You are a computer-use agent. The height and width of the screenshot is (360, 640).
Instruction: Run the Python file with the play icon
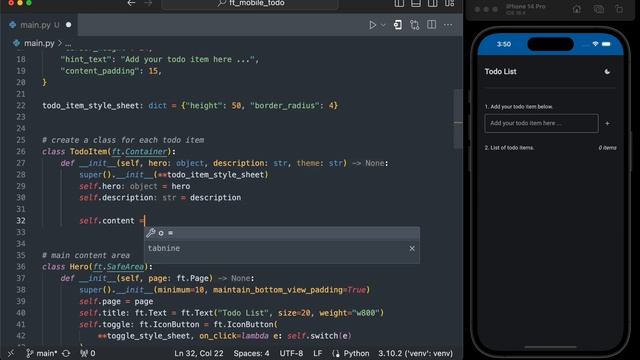tap(372, 25)
